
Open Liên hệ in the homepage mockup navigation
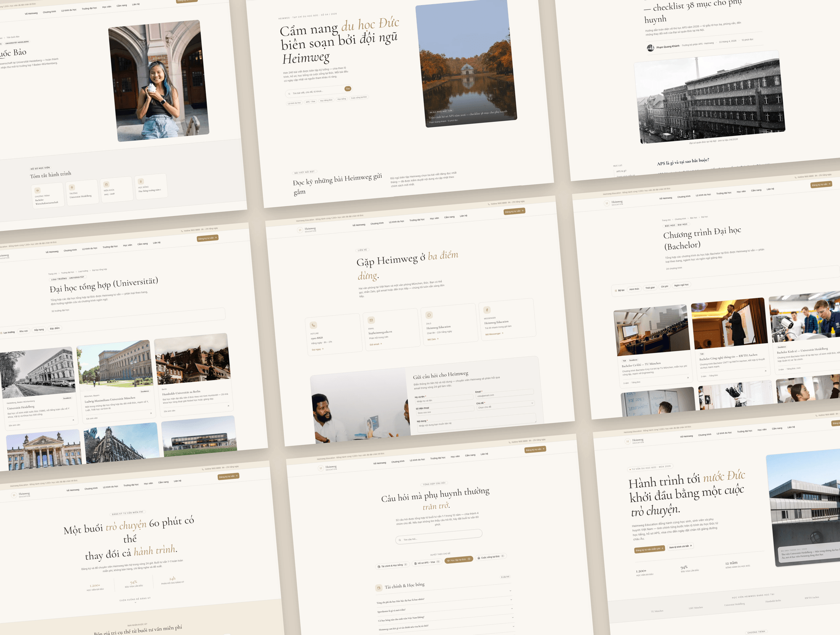click(x=791, y=427)
